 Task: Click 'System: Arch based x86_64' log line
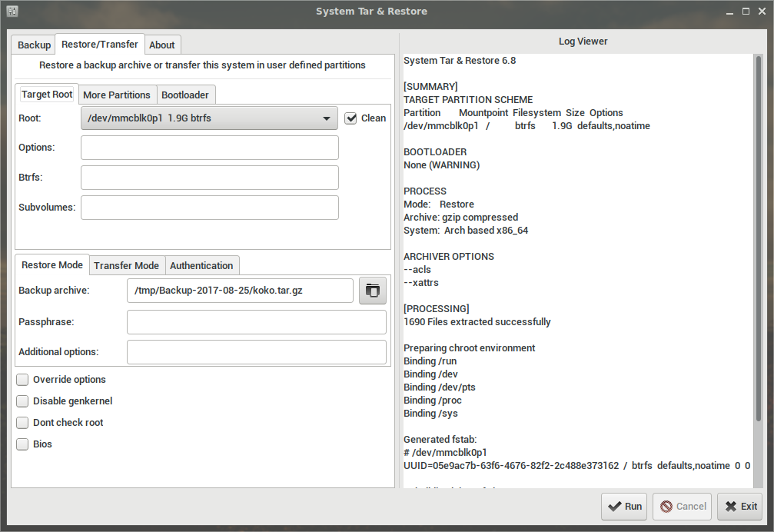tap(466, 231)
